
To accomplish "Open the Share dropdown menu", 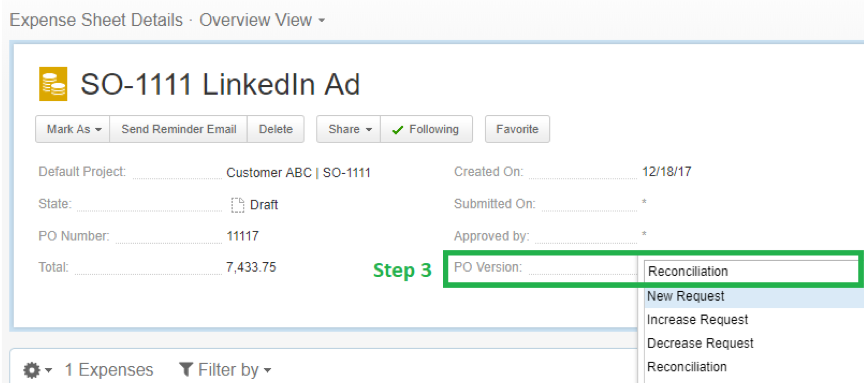I will click(x=348, y=129).
